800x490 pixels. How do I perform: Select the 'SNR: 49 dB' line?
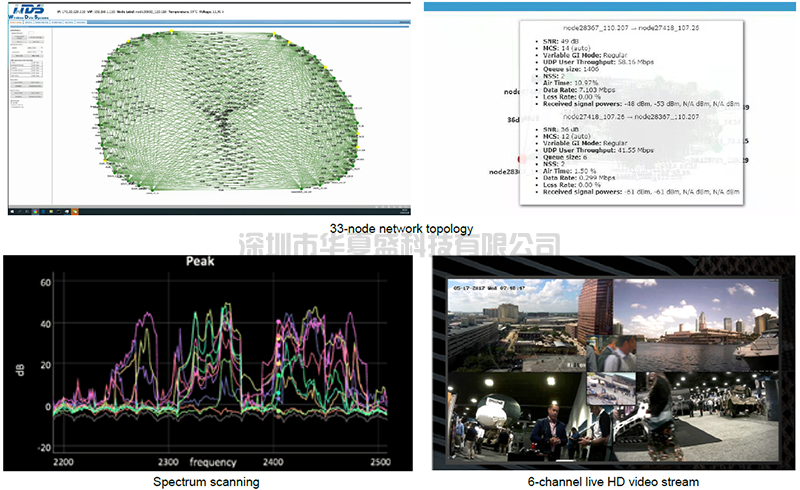coord(560,41)
